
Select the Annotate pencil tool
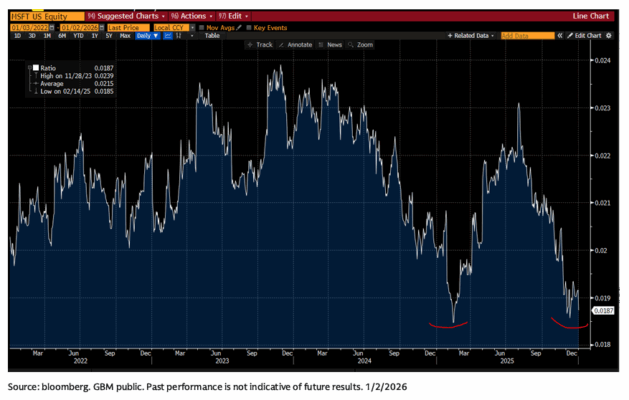tap(297, 45)
